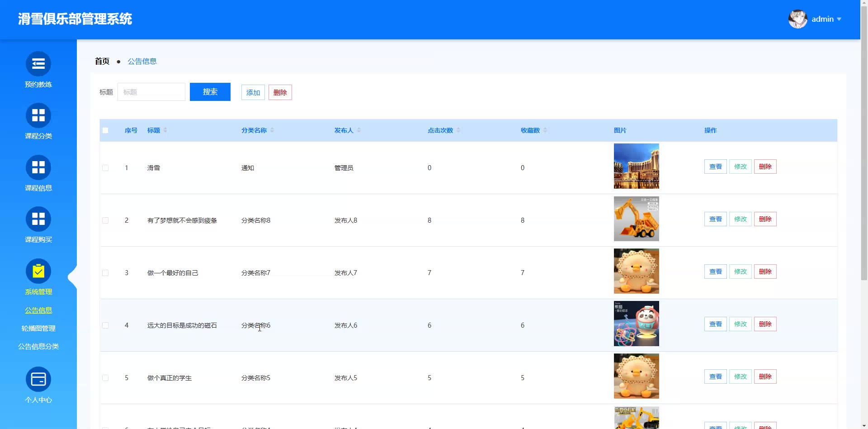Focus the 标题 search input field
868x429 pixels.
(x=151, y=92)
